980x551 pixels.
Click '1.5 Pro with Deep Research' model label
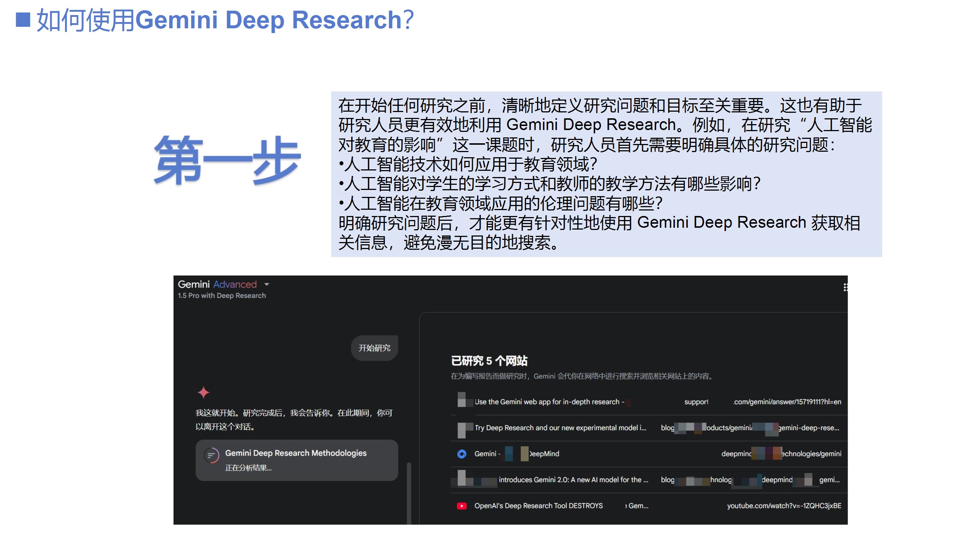tap(222, 295)
